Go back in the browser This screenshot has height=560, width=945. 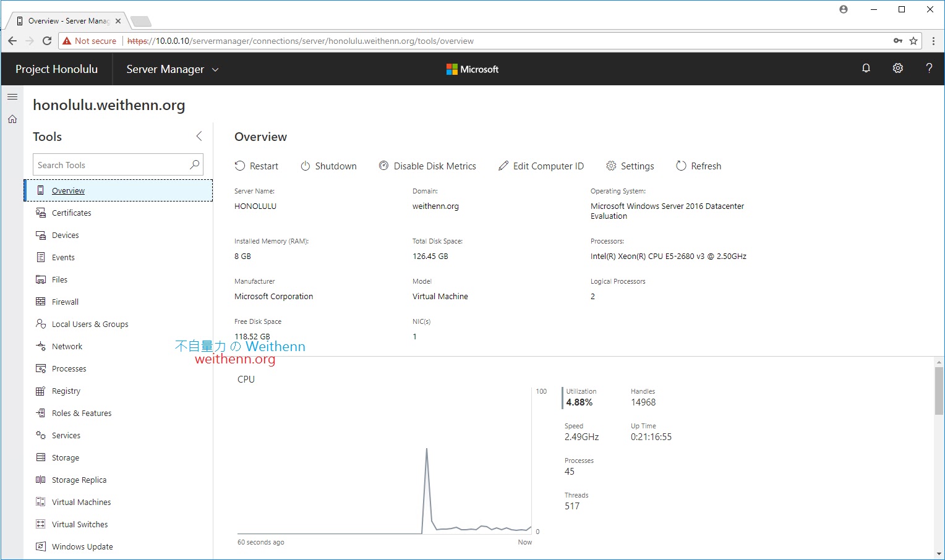click(x=12, y=41)
